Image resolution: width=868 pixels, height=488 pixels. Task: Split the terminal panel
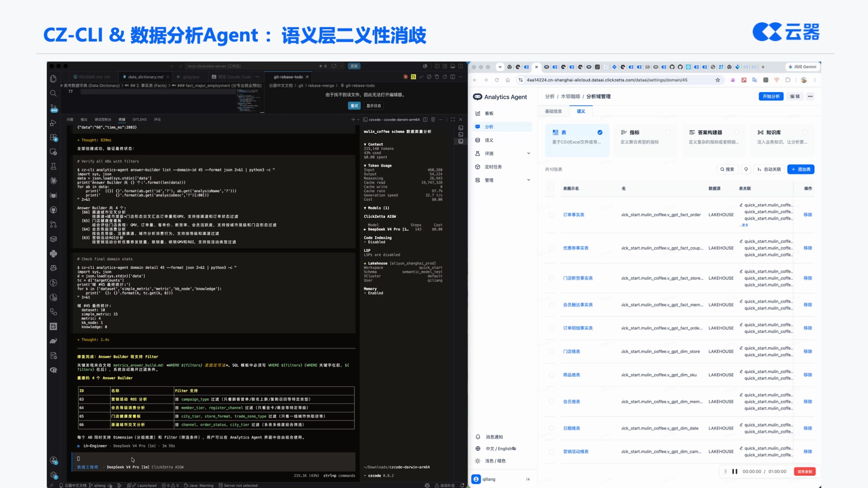coord(425,119)
